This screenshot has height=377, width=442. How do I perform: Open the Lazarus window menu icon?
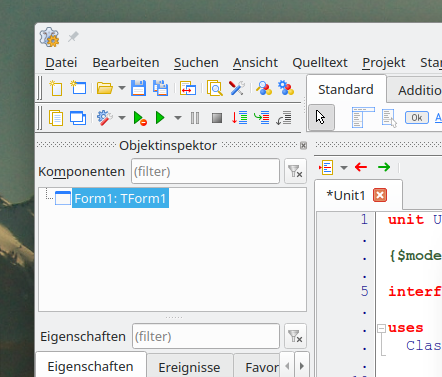point(49,37)
